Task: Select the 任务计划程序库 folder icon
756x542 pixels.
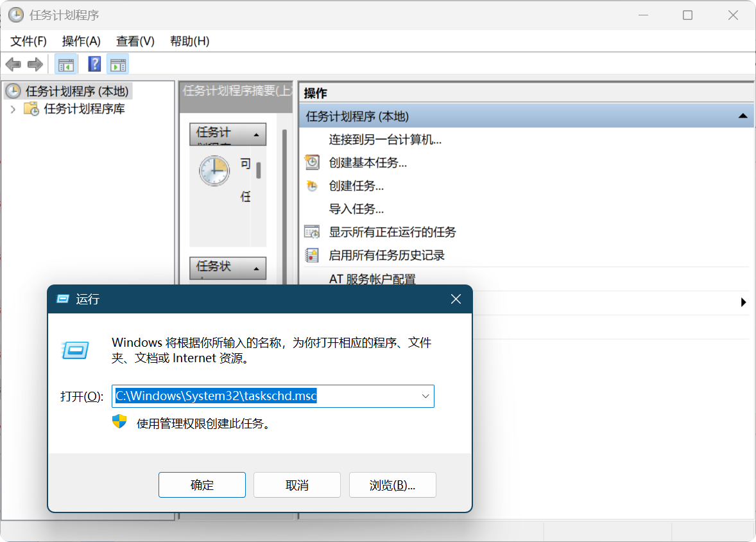Action: coord(32,109)
